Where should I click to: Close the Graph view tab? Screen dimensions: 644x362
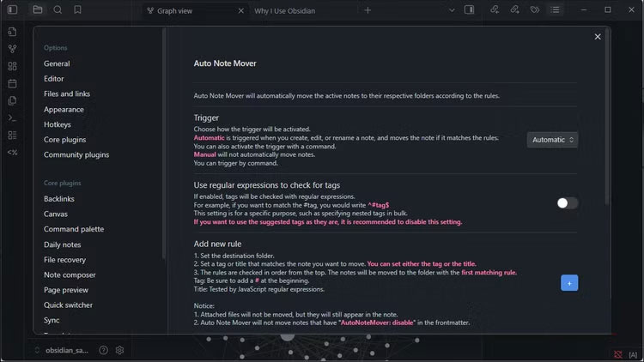[x=241, y=10]
